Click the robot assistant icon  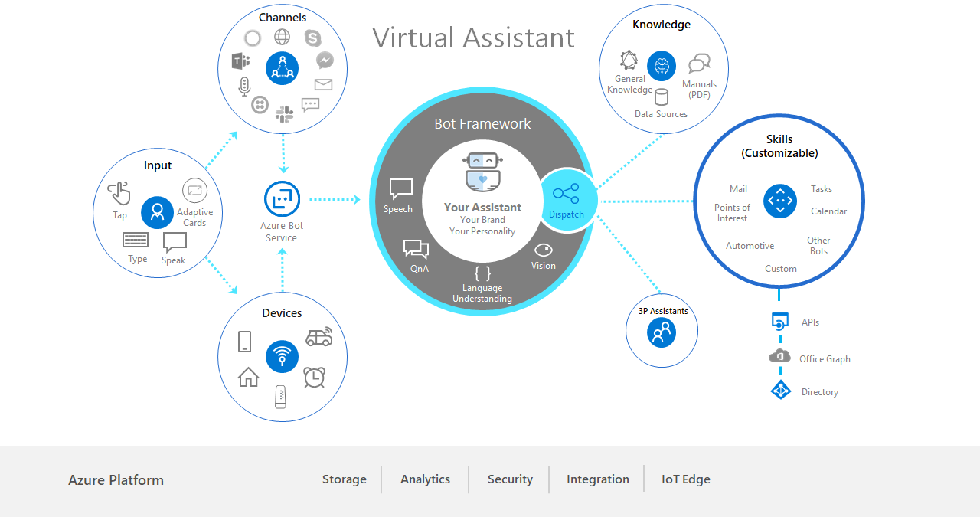(x=482, y=172)
